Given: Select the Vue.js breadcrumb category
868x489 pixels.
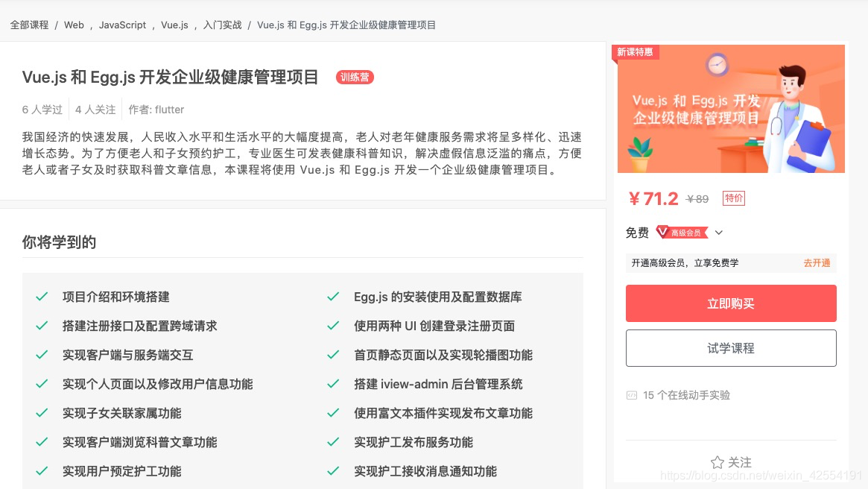Looking at the screenshot, I should pyautogui.click(x=174, y=25).
